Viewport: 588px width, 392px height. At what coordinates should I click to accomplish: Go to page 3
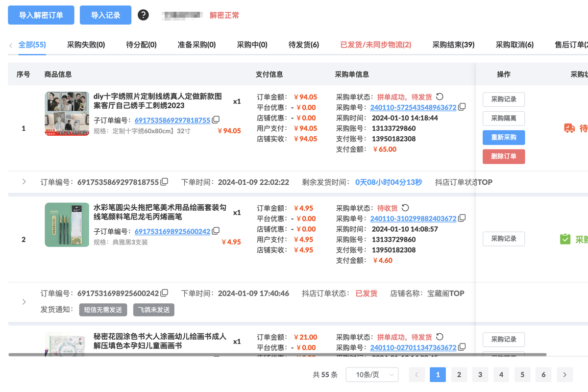point(480,375)
